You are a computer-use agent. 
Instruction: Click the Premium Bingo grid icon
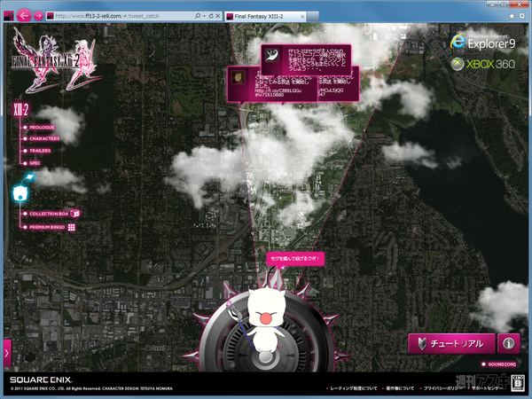click(71, 227)
